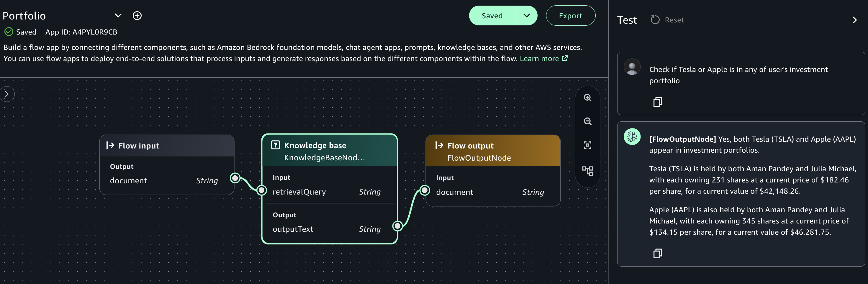Click the add new app plus icon

[x=137, y=16]
